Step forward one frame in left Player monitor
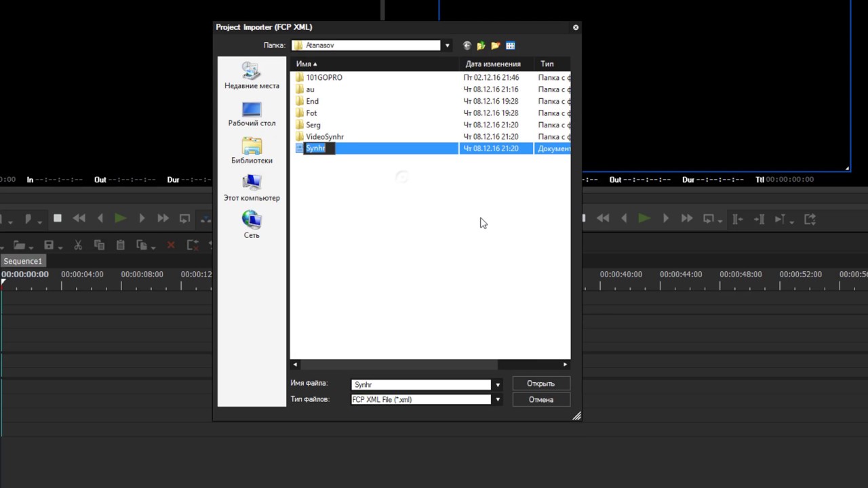The image size is (868, 488). (142, 218)
